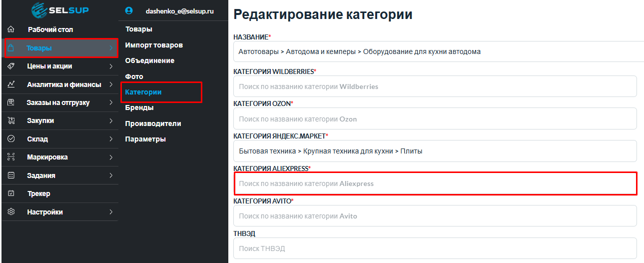Click the Яндекс.Маркет category field
The width and height of the screenshot is (644, 263).
435,151
